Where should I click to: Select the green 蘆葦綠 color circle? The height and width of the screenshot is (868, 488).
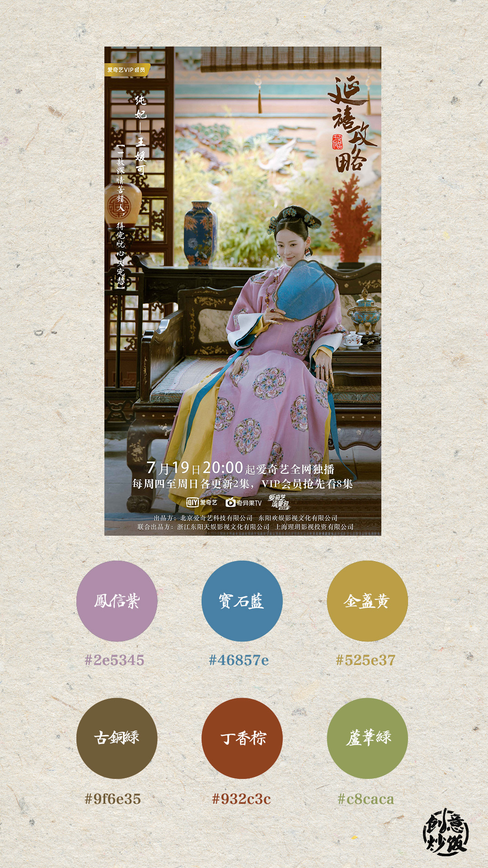367,738
